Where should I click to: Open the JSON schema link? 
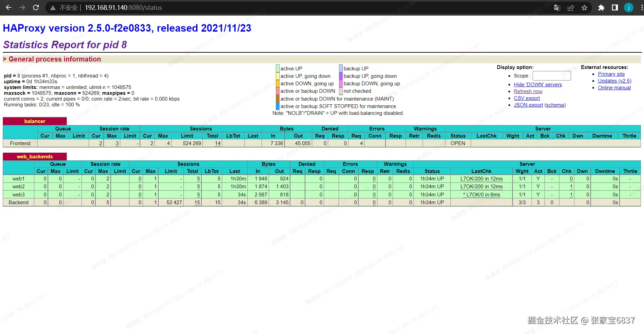(555, 105)
